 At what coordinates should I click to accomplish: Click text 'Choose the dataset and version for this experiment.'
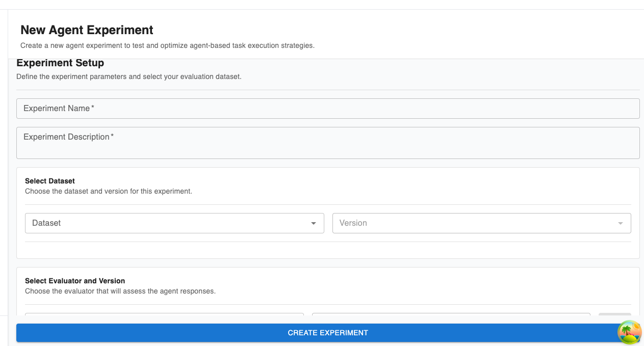[109, 192]
